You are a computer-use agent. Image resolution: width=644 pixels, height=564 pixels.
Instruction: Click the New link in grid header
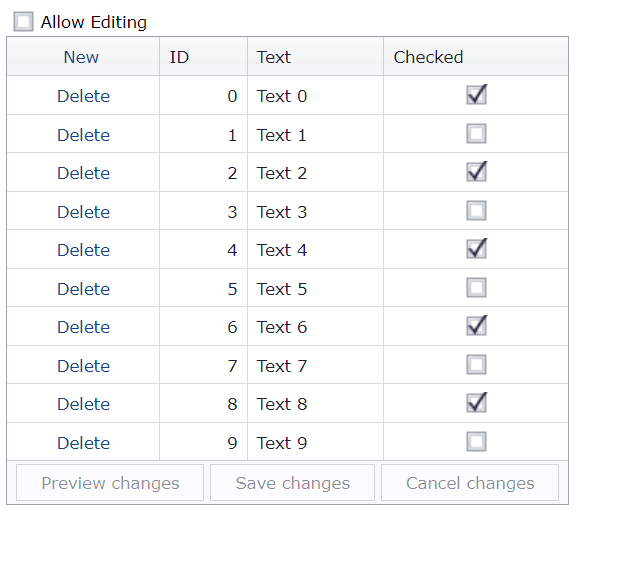(81, 57)
